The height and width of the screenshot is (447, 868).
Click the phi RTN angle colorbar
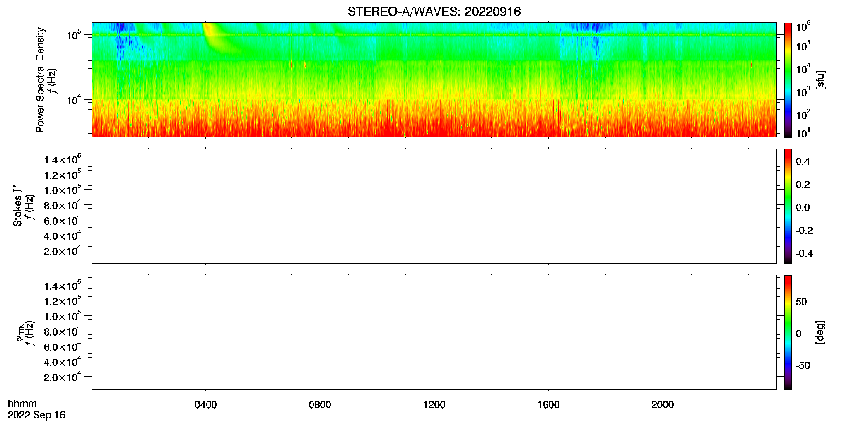point(788,332)
